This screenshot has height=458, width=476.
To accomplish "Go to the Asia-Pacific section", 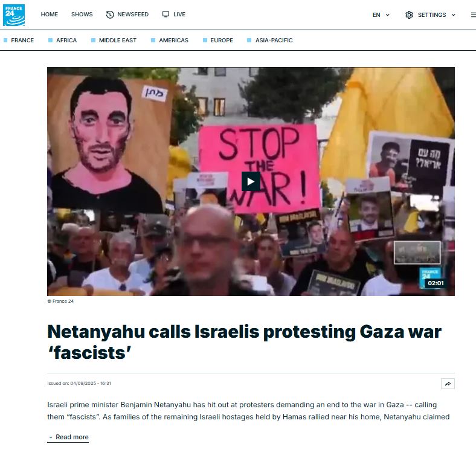I will pos(274,40).
